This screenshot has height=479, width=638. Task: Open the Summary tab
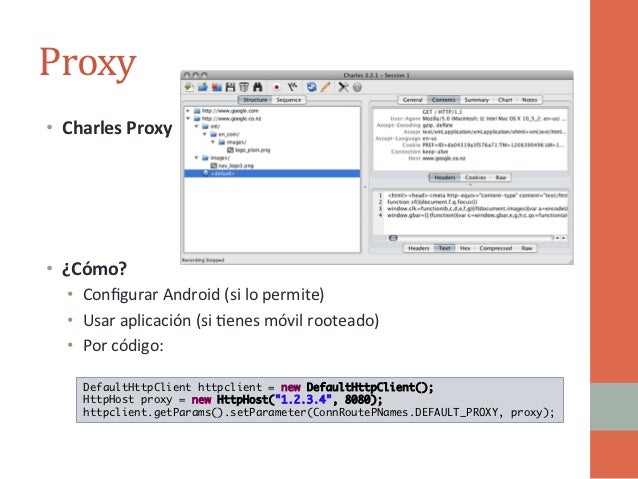pos(476,100)
